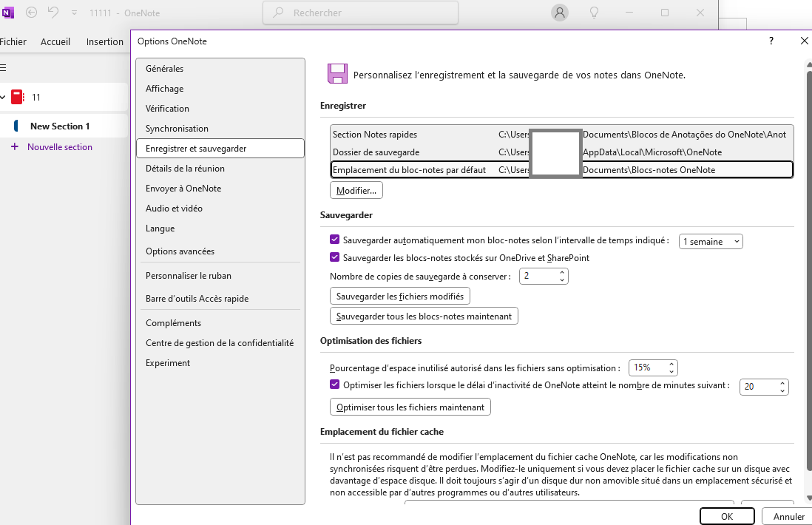Screen dimensions: 812x525
Task: Select Centre de gestion de la confidentialité
Action: (220, 343)
